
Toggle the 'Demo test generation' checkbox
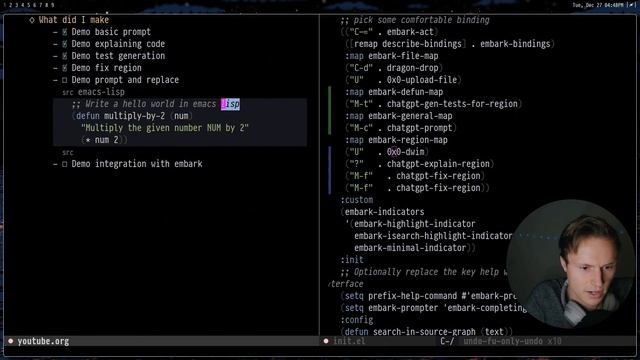(x=64, y=56)
